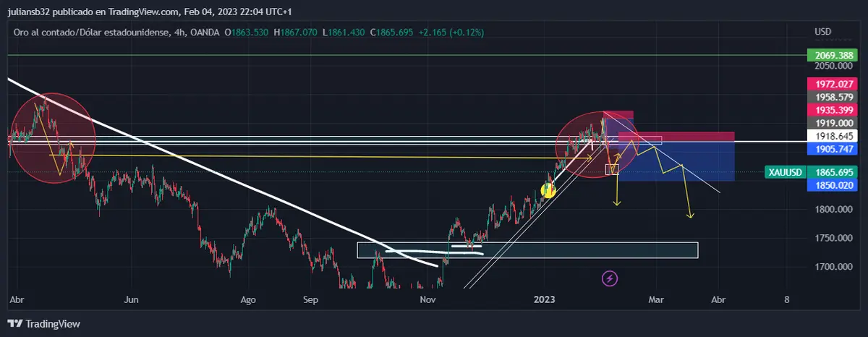This screenshot has width=868, height=337.
Task: Click the purple lightning bolt event icon
Action: [610, 278]
